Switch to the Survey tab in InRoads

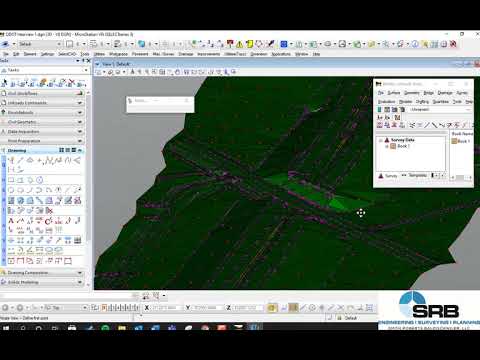pos(388,176)
